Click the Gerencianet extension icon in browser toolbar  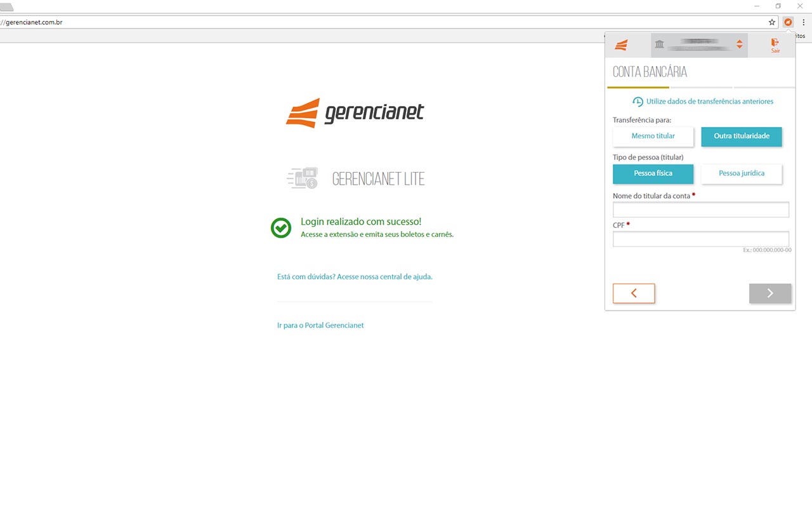click(x=788, y=22)
